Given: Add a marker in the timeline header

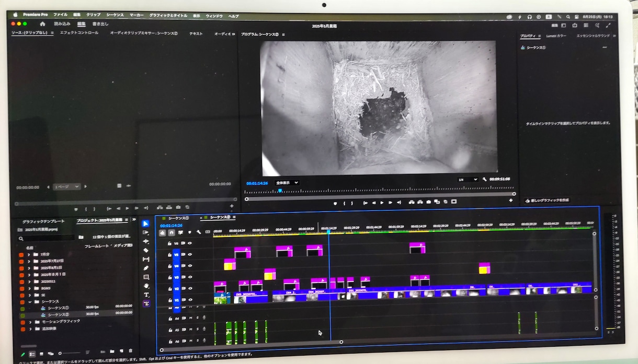Looking at the screenshot, I should coord(189,232).
